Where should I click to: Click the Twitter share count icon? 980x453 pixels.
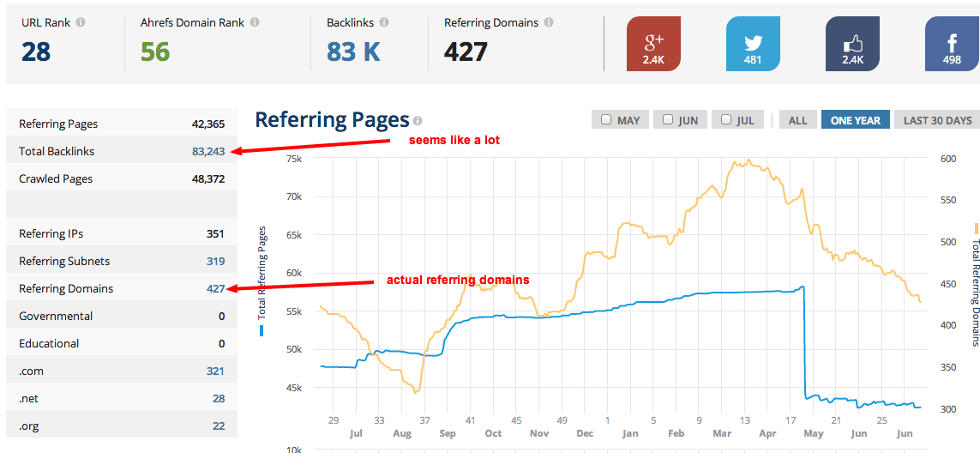pos(753,44)
